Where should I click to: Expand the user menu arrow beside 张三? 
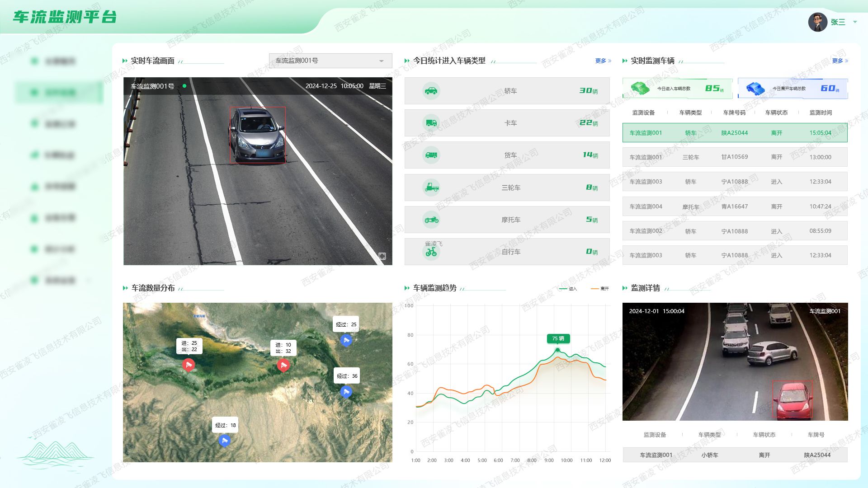855,22
